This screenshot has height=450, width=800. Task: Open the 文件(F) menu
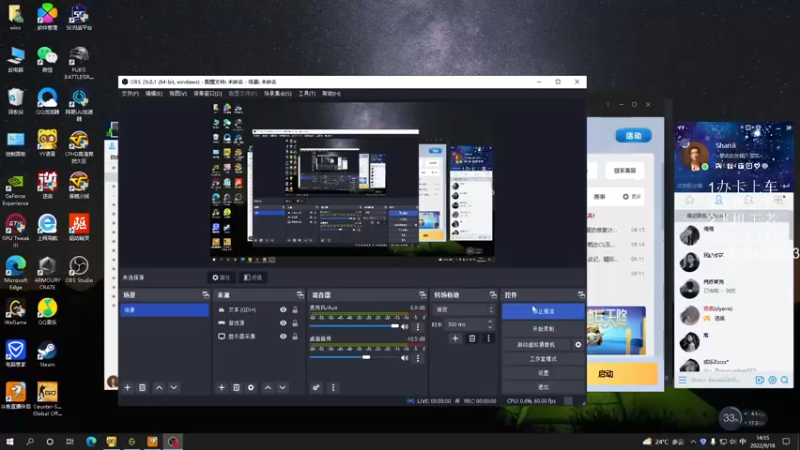pyautogui.click(x=130, y=94)
